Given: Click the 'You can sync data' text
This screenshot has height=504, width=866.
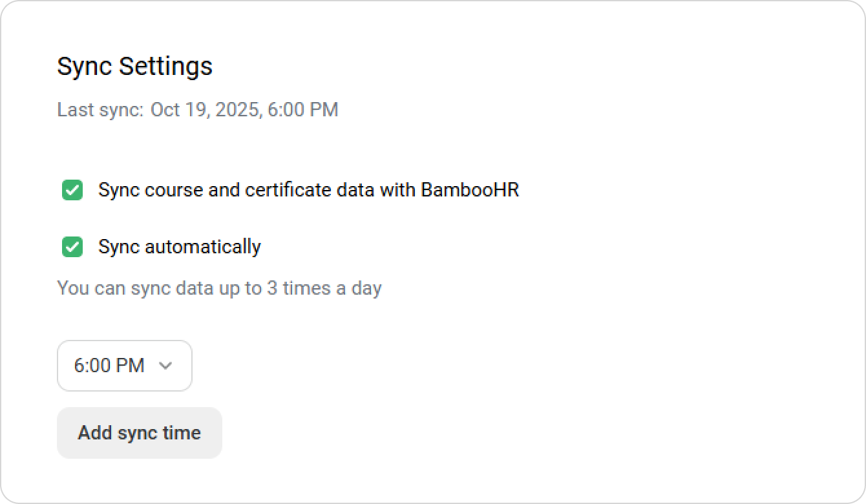Looking at the screenshot, I should point(134,288).
